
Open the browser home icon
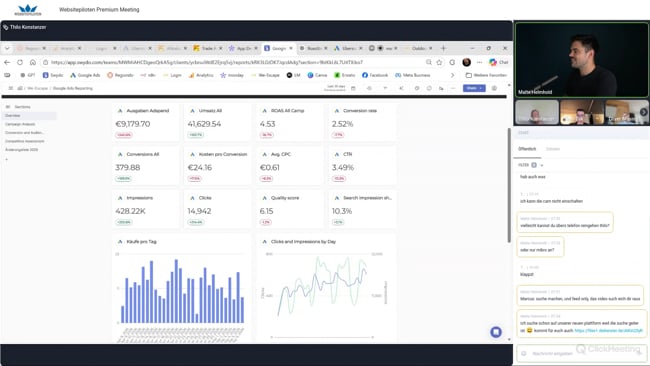(32, 62)
